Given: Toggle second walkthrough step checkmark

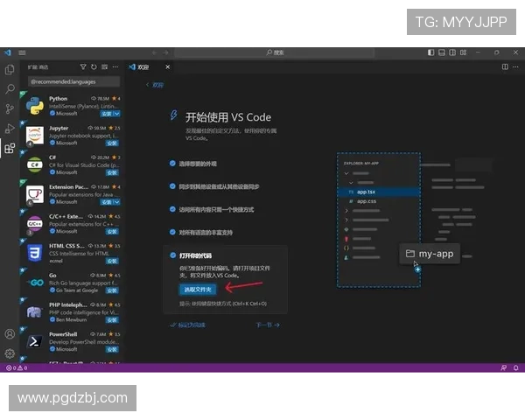Looking at the screenshot, I should point(172,186).
